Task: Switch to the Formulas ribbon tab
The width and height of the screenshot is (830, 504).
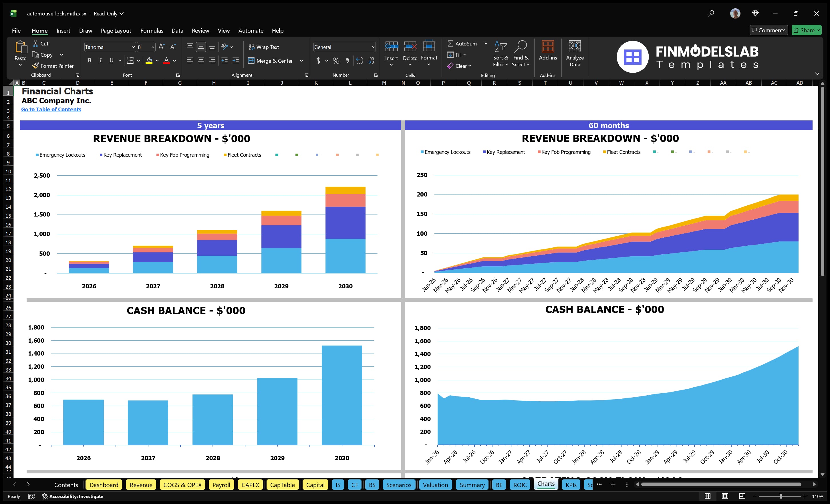Action: (x=152, y=31)
